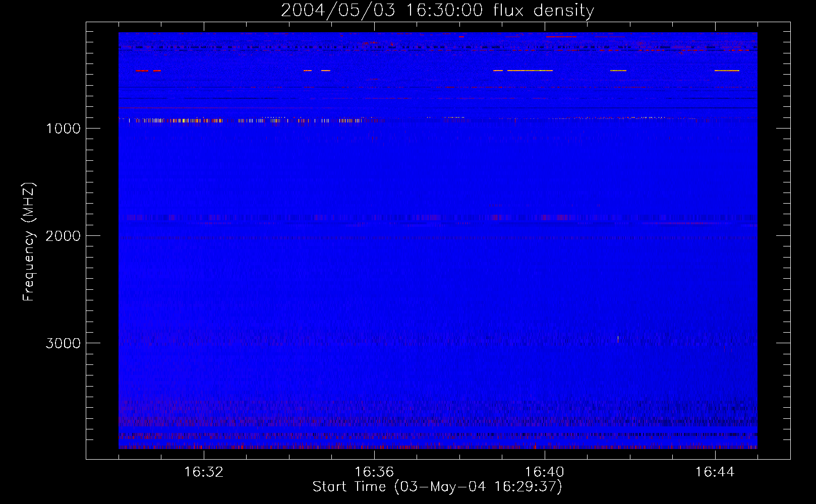The width and height of the screenshot is (816, 504).
Task: Click the plot title '2004/05/03 16:30:00 flux density'
Action: coord(437,11)
